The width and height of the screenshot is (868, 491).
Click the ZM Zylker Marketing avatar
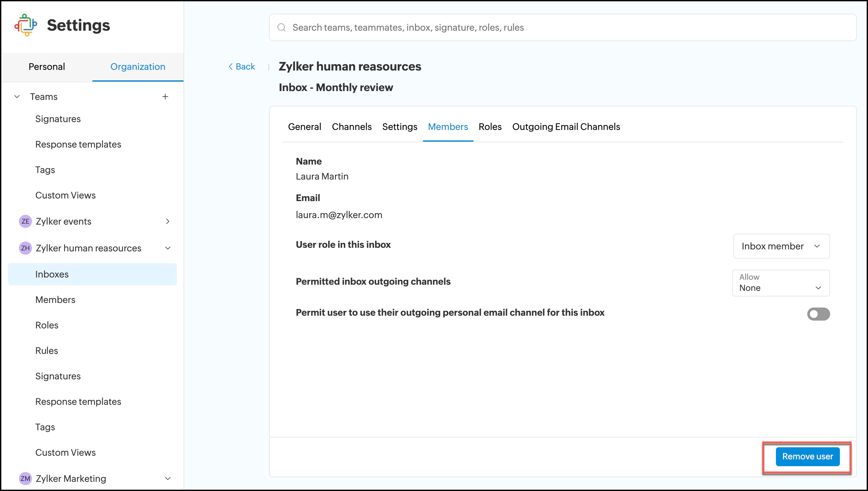tap(25, 478)
